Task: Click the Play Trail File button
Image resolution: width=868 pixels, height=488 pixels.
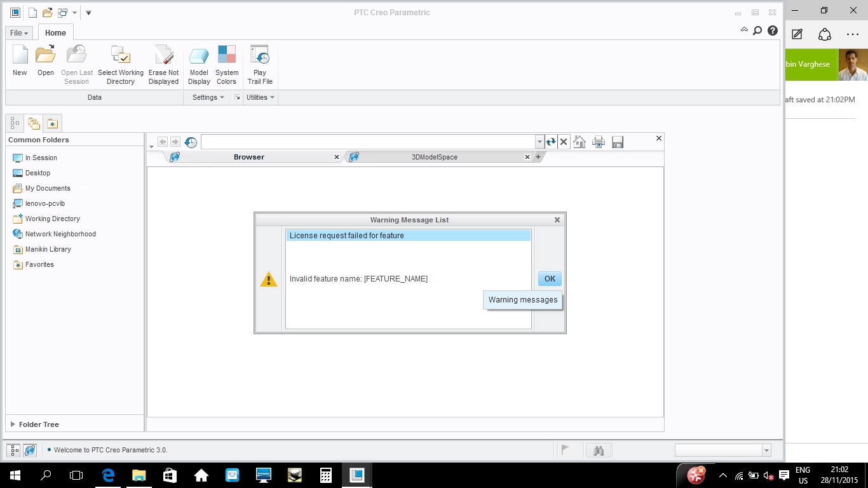Action: pyautogui.click(x=260, y=65)
